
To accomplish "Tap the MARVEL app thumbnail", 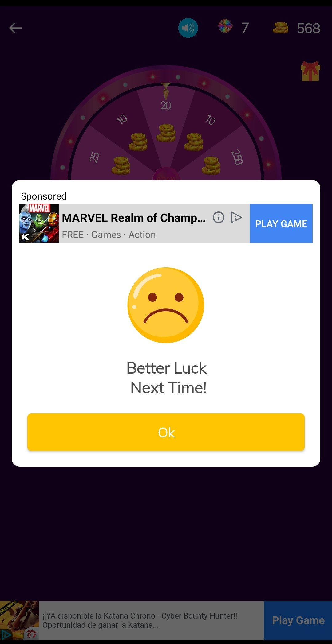I will point(39,223).
